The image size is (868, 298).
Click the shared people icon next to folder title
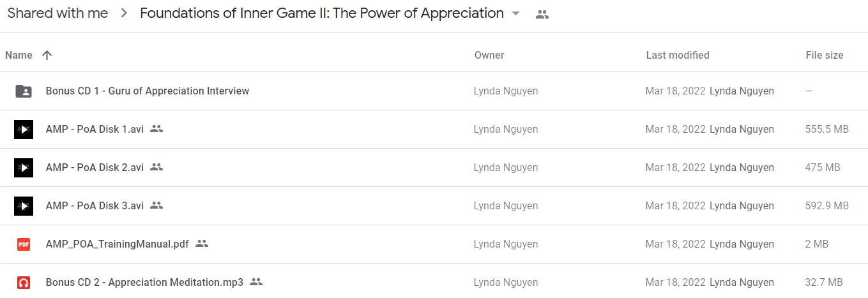click(542, 14)
